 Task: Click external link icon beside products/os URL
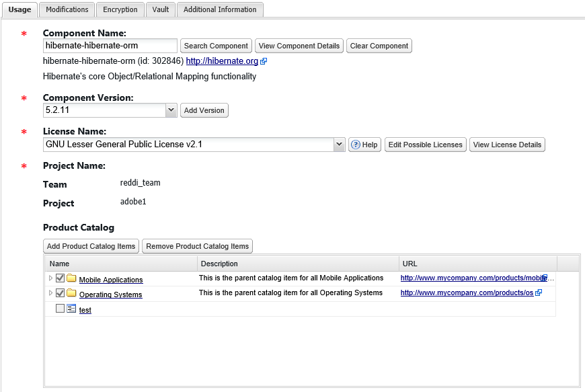tap(539, 293)
